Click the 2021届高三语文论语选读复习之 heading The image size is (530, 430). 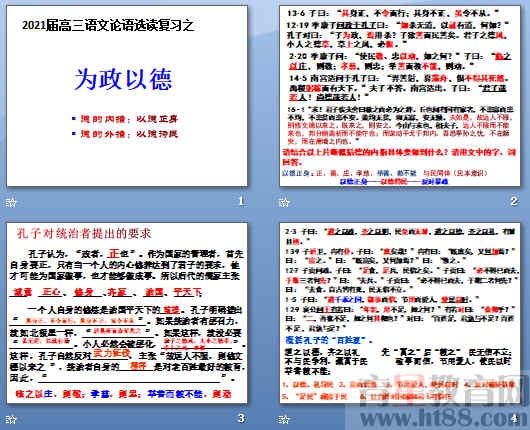pyautogui.click(x=108, y=26)
